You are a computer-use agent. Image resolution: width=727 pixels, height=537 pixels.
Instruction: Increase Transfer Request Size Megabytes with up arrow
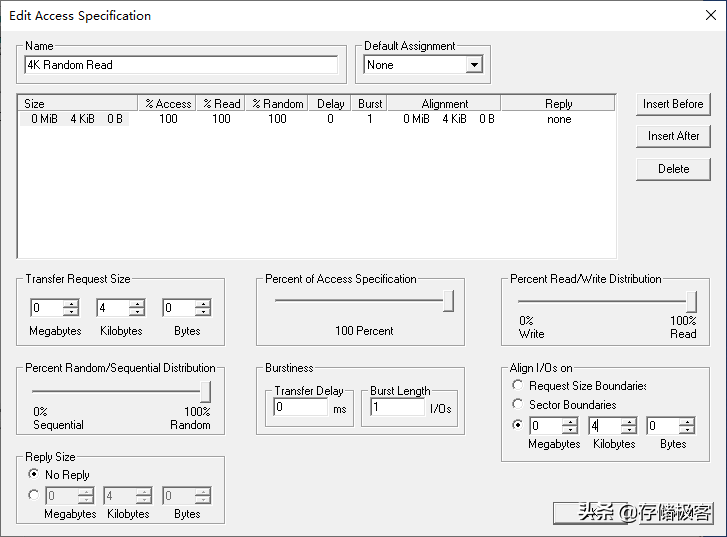(x=71, y=304)
